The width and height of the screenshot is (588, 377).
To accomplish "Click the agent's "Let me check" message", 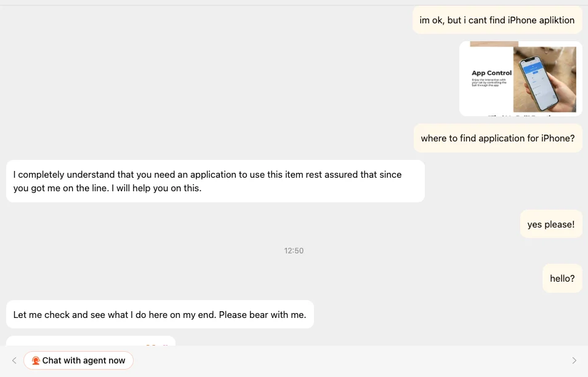I will pyautogui.click(x=159, y=315).
